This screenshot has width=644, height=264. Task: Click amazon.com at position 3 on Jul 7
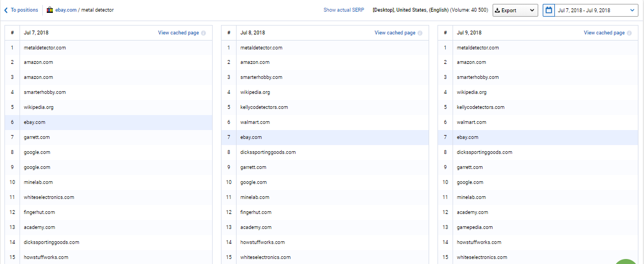[38, 77]
